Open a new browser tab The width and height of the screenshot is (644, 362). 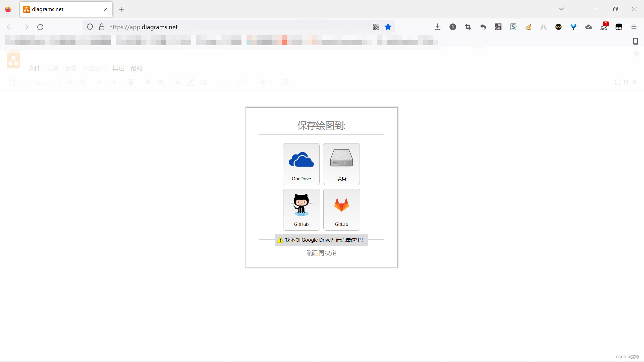point(121,9)
